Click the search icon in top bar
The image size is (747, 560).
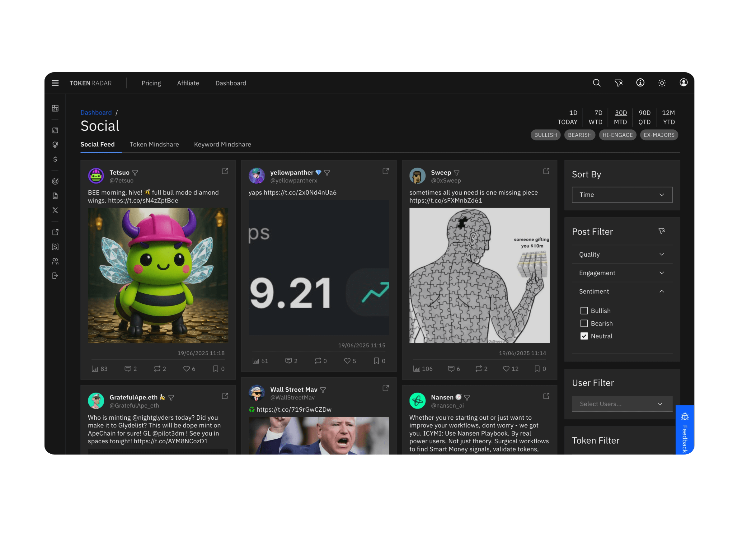[x=596, y=83]
